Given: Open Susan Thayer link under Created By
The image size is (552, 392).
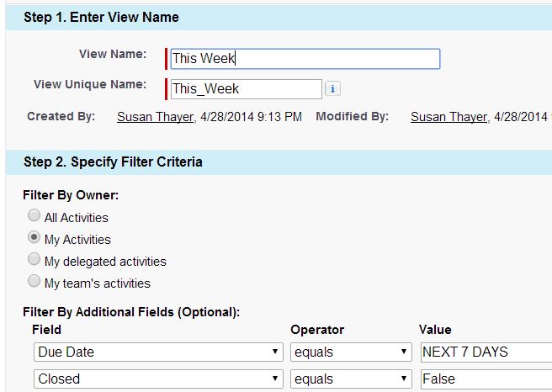Looking at the screenshot, I should [x=156, y=117].
